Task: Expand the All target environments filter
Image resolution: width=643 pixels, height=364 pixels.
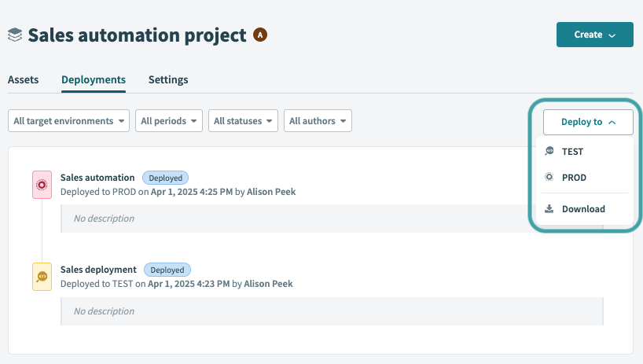Action: tap(69, 121)
